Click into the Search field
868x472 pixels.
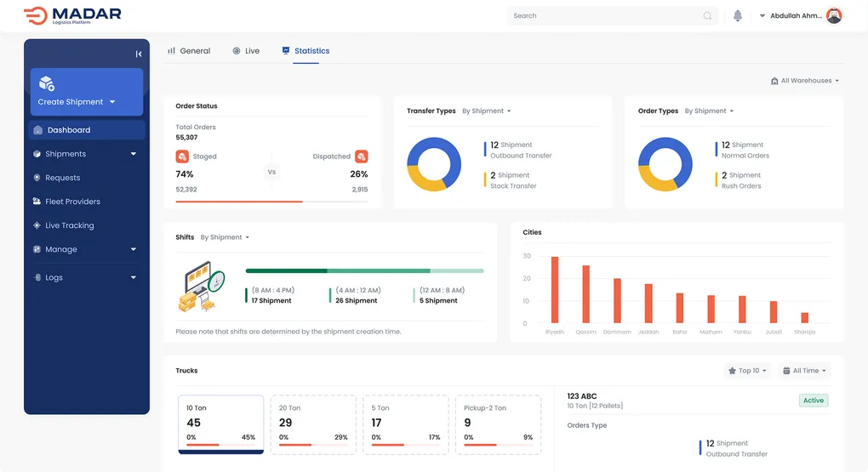tap(604, 15)
